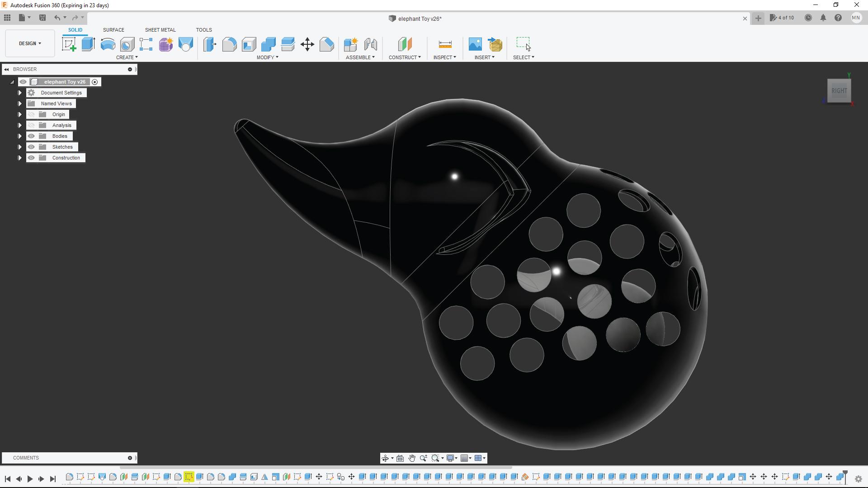Expand the Origin tree item

coord(19,114)
